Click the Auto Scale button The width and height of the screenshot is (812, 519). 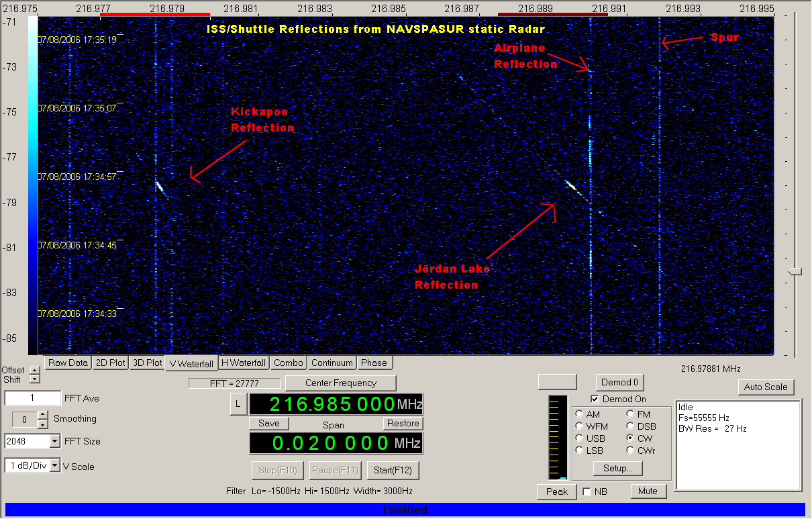pos(765,387)
